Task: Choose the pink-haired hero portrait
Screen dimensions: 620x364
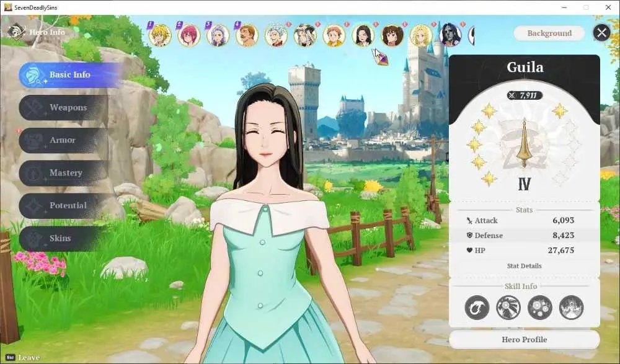Action: coord(189,35)
